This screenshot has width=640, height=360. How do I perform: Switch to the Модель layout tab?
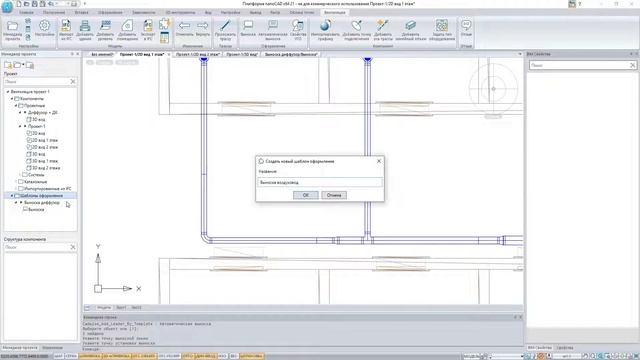tap(104, 308)
